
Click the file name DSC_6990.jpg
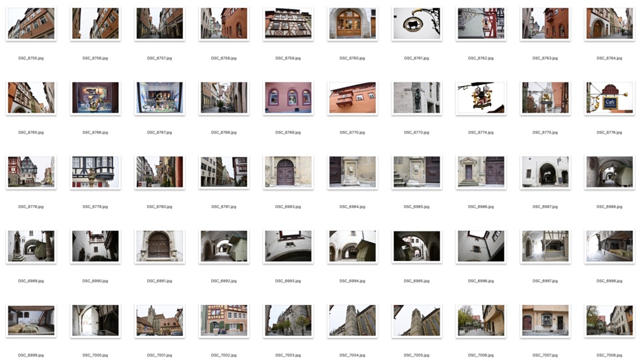pos(96,281)
